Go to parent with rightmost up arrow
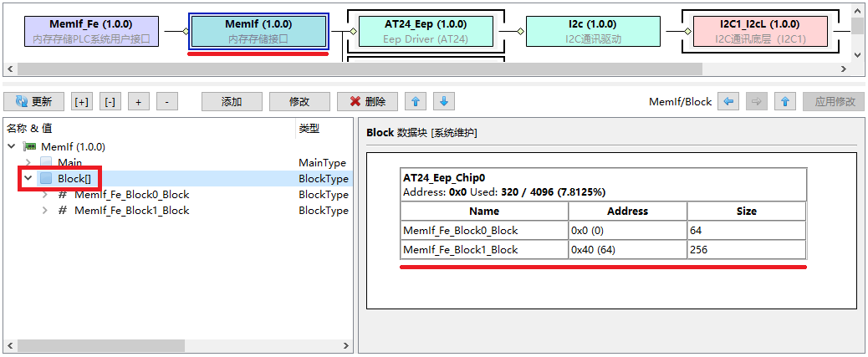The height and width of the screenshot is (357, 868). pyautogui.click(x=784, y=102)
